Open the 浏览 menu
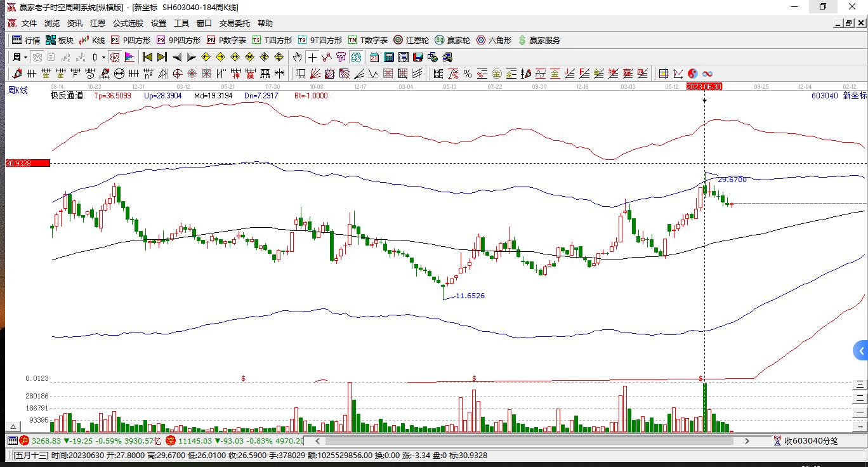This screenshot has width=868, height=467. [52, 23]
